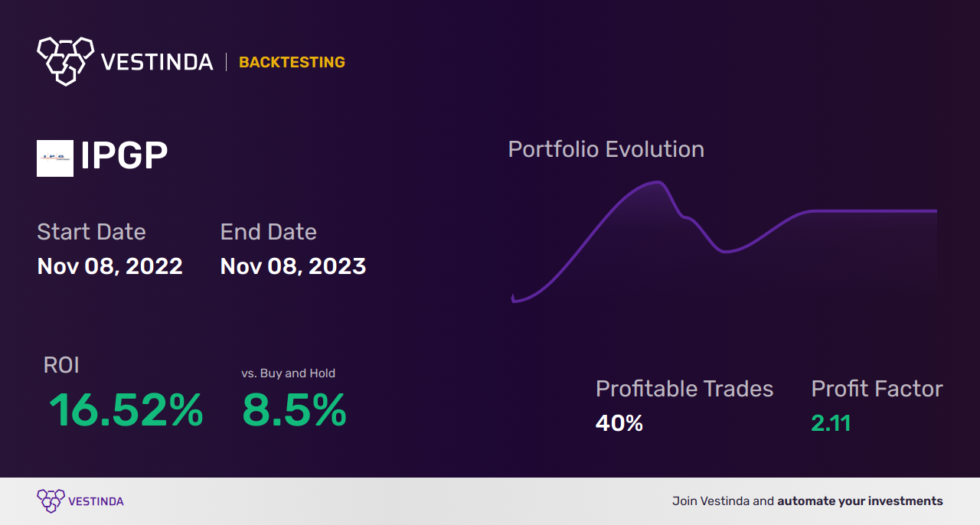This screenshot has width=980, height=525.
Task: Click the Profit Factor label
Action: [x=877, y=389]
